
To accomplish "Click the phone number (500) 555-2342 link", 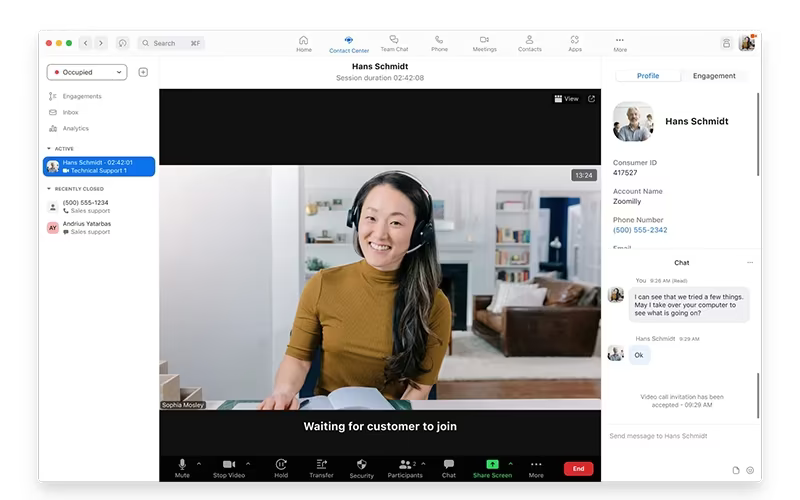I will coord(640,230).
